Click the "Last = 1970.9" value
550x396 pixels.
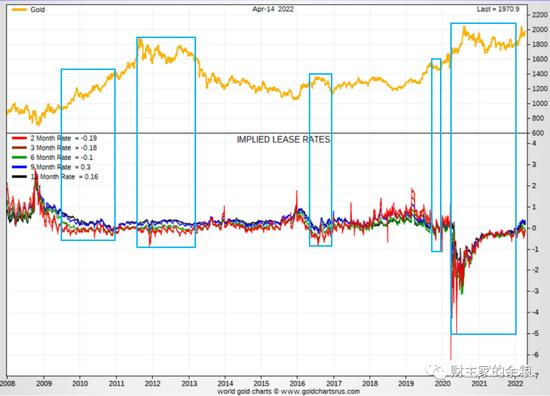[497, 9]
